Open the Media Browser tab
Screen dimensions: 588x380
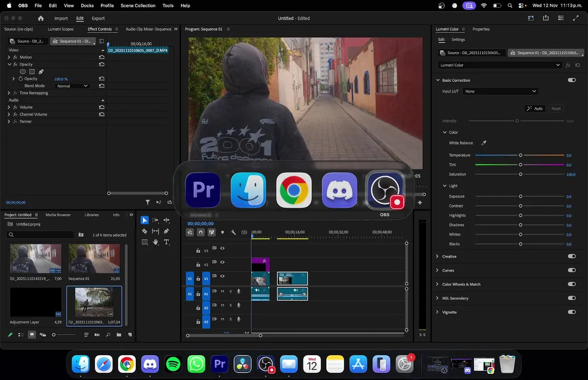tap(58, 215)
